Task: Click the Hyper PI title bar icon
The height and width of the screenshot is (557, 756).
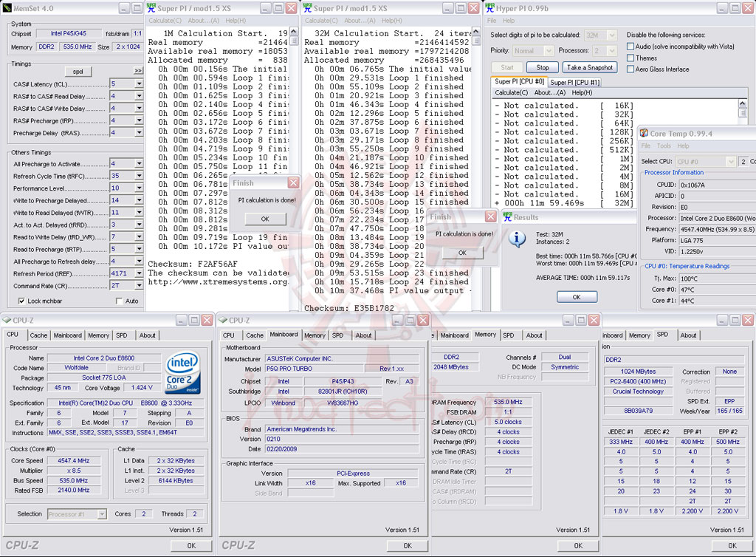Action: 492,8
